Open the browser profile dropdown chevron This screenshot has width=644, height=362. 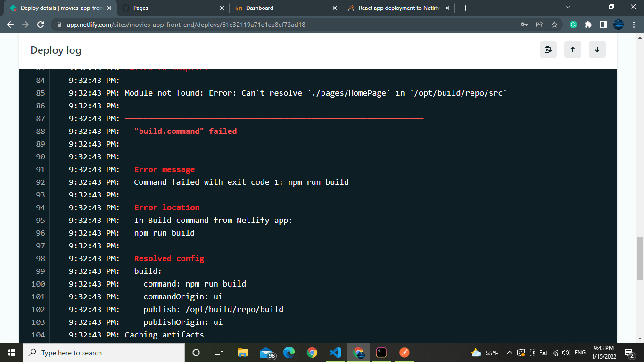[x=568, y=8]
